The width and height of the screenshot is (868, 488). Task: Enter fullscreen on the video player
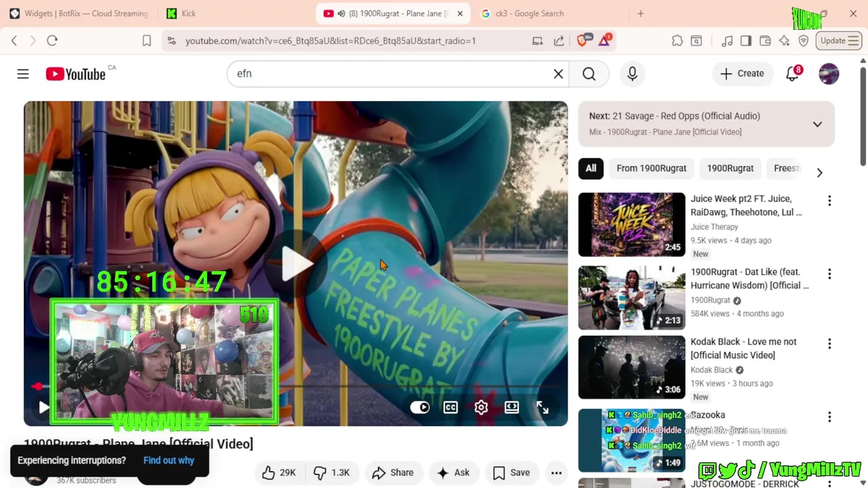point(542,407)
